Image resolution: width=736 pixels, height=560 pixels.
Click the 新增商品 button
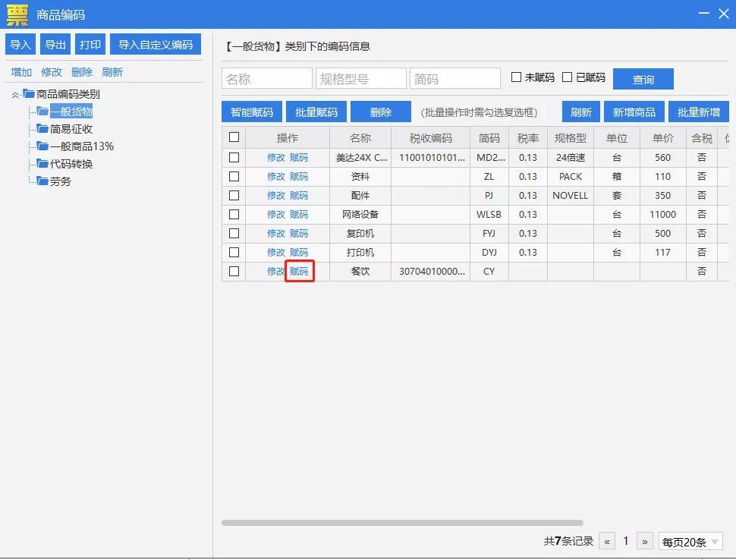[634, 112]
